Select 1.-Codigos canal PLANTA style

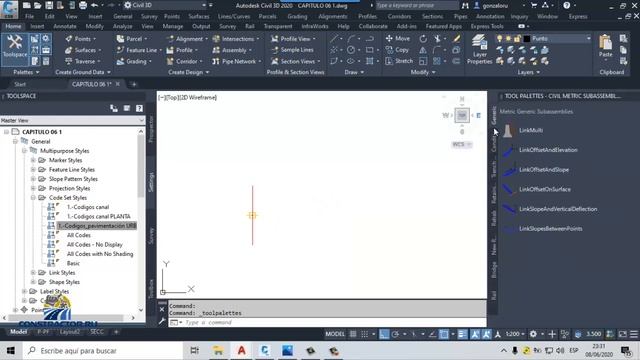point(98,216)
